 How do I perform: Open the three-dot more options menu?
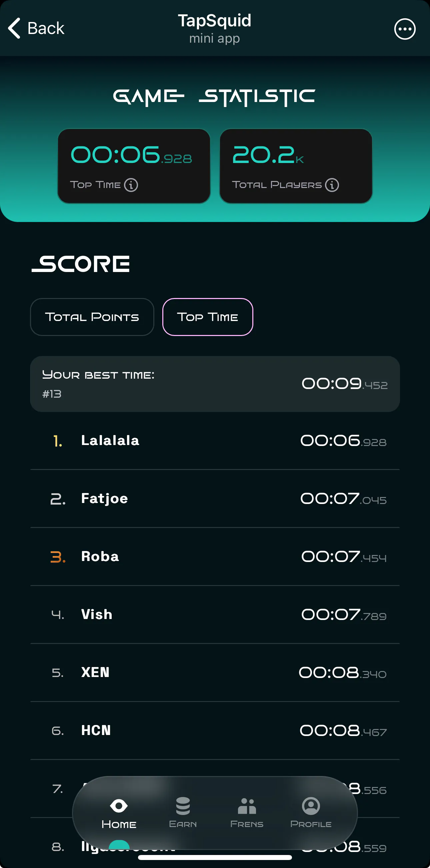coord(404,29)
